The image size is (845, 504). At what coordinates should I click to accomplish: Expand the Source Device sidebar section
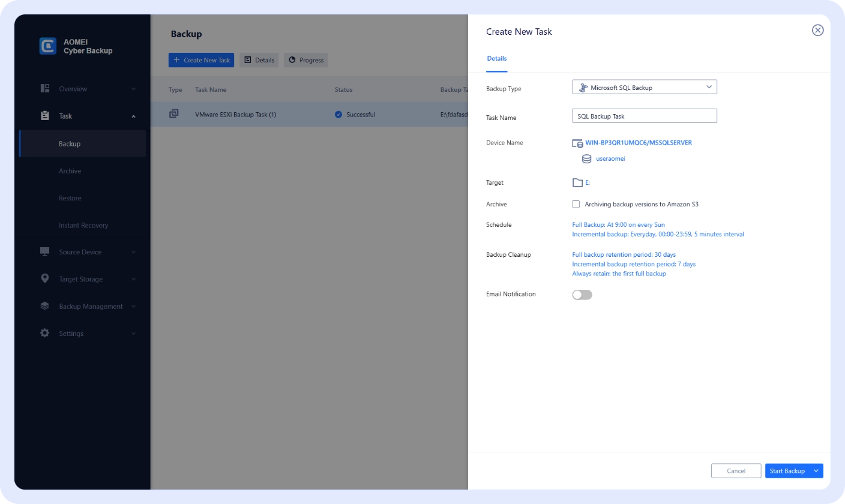134,252
